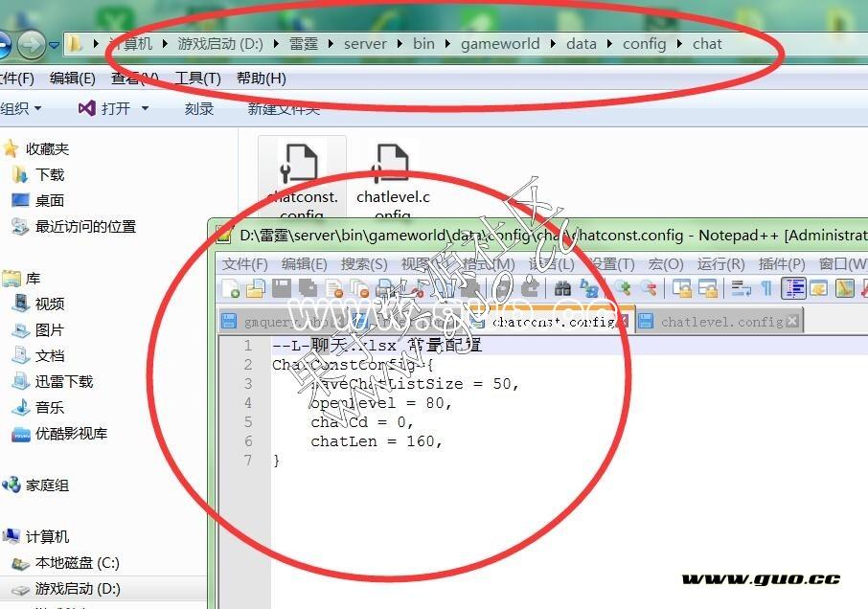Select 本地磁盘 (C:) in navigation pane

coord(77,563)
